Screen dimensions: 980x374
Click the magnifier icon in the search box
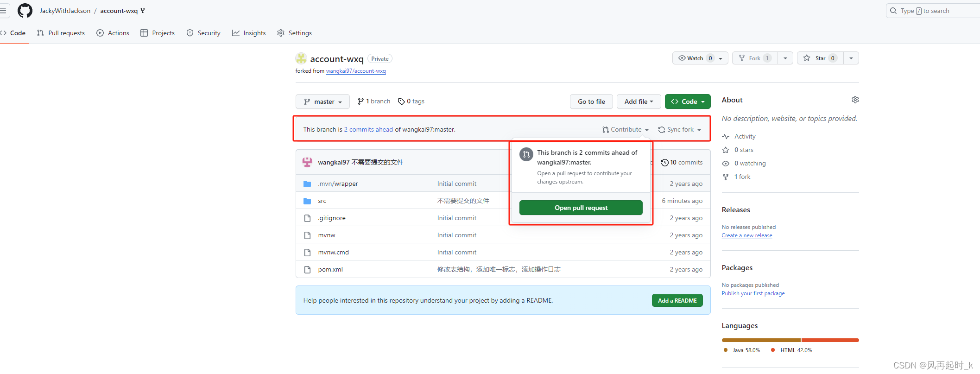893,11
